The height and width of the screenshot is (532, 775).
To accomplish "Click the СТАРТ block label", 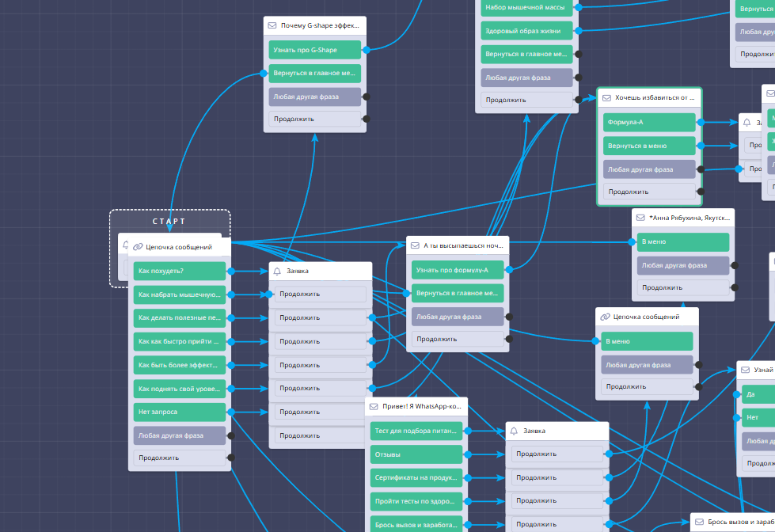I will (x=169, y=222).
